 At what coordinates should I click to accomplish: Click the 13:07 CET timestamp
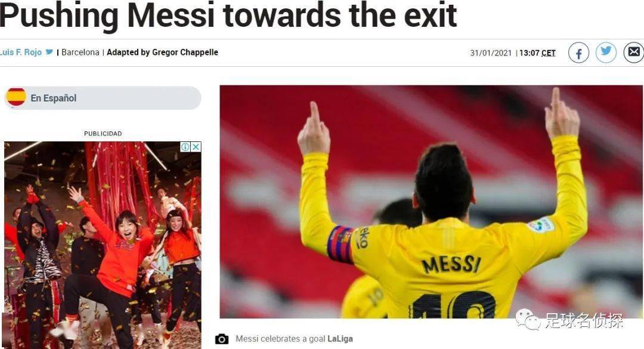537,53
